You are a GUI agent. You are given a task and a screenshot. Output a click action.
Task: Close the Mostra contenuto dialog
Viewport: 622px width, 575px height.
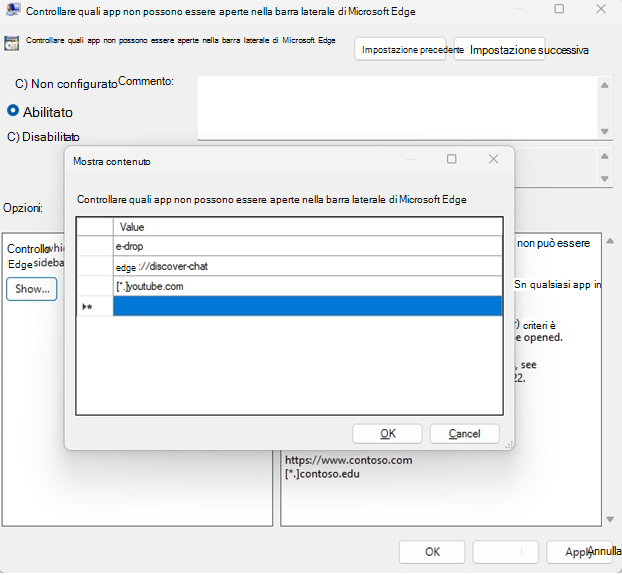point(493,159)
